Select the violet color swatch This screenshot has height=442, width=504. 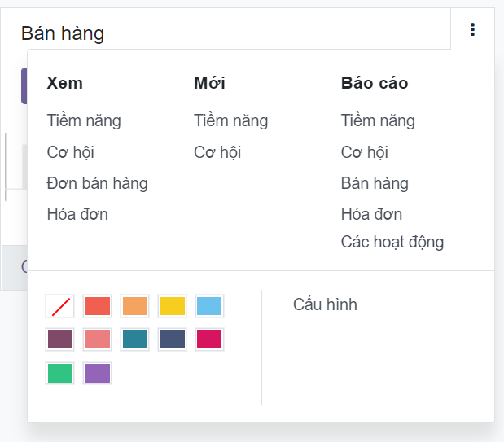(98, 373)
